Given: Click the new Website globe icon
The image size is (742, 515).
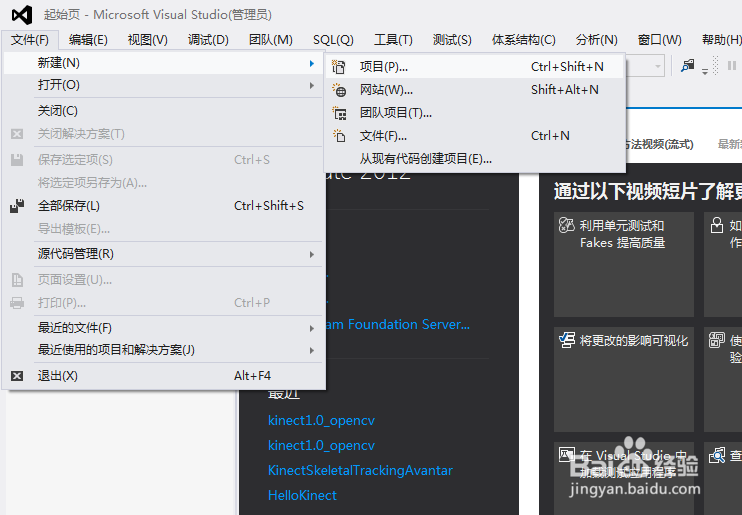Looking at the screenshot, I should (x=339, y=90).
